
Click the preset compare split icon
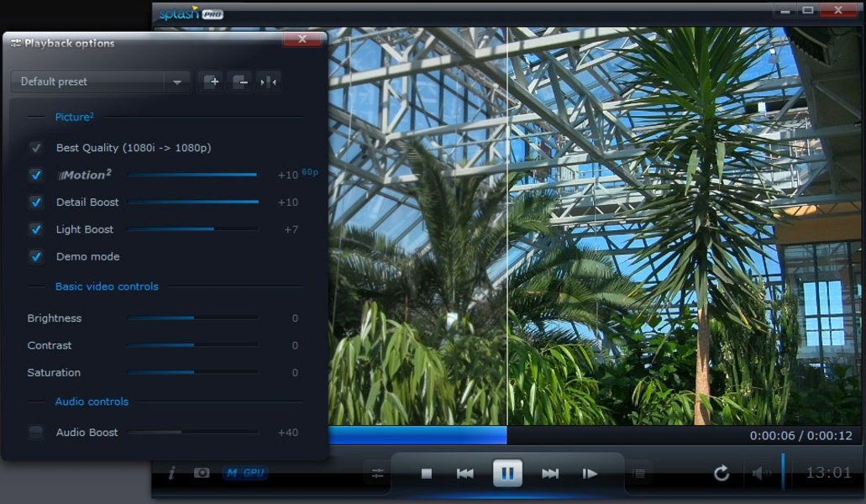click(269, 81)
